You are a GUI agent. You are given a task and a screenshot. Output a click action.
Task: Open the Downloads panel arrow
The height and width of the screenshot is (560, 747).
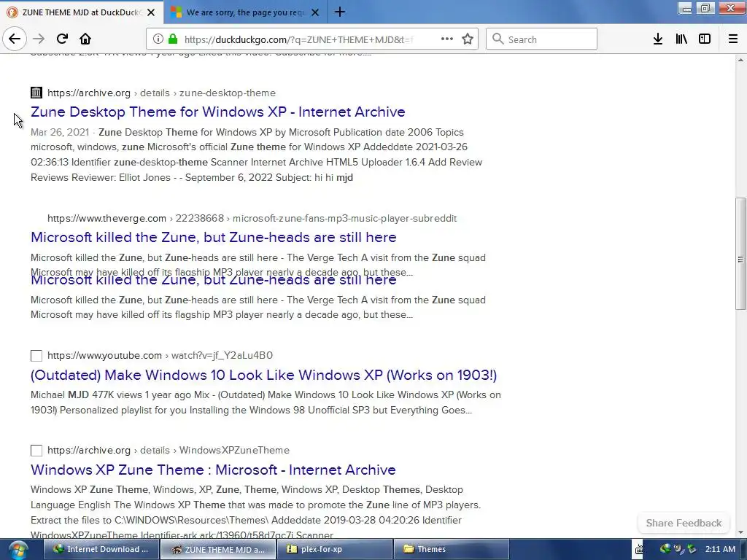[x=658, y=39]
